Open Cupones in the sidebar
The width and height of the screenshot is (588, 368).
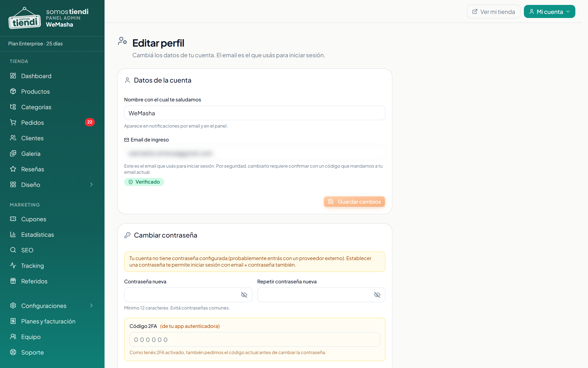(52, 219)
